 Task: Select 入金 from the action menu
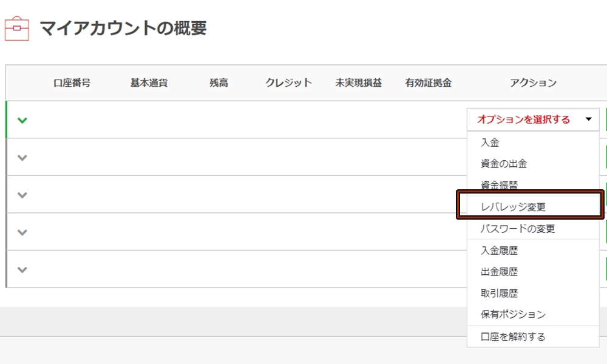(x=490, y=143)
